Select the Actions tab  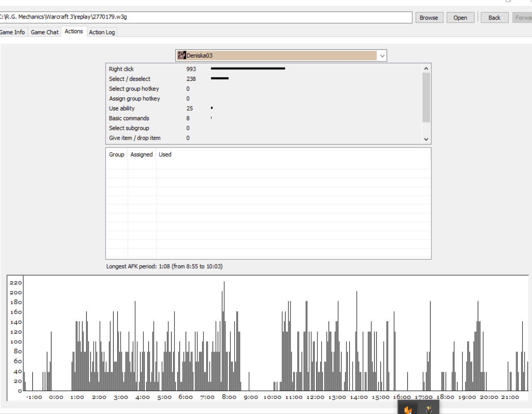point(74,31)
